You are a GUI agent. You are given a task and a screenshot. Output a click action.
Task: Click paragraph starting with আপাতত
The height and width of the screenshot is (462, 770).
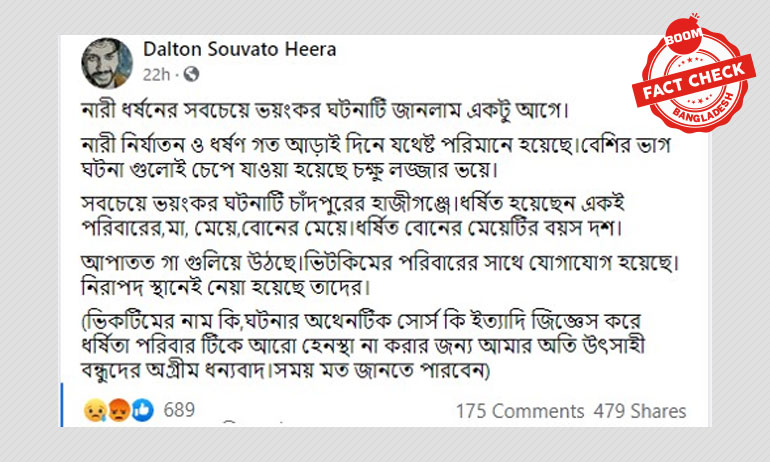380,275
